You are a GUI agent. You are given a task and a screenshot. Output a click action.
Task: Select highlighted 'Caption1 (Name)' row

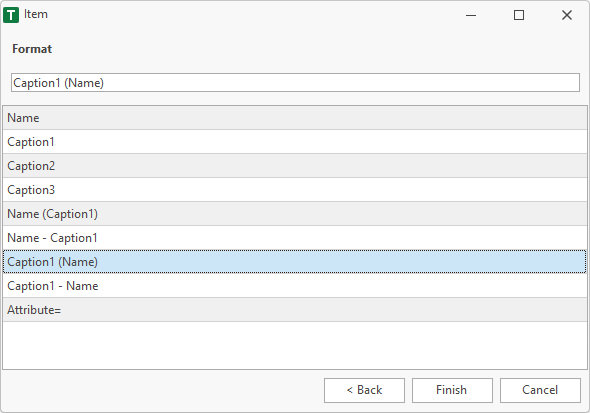coord(295,261)
